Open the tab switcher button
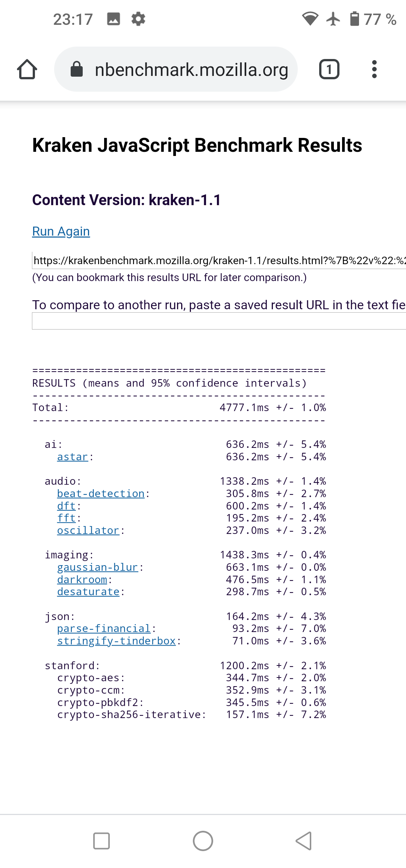Screen dimensions: 406x868 [x=329, y=70]
